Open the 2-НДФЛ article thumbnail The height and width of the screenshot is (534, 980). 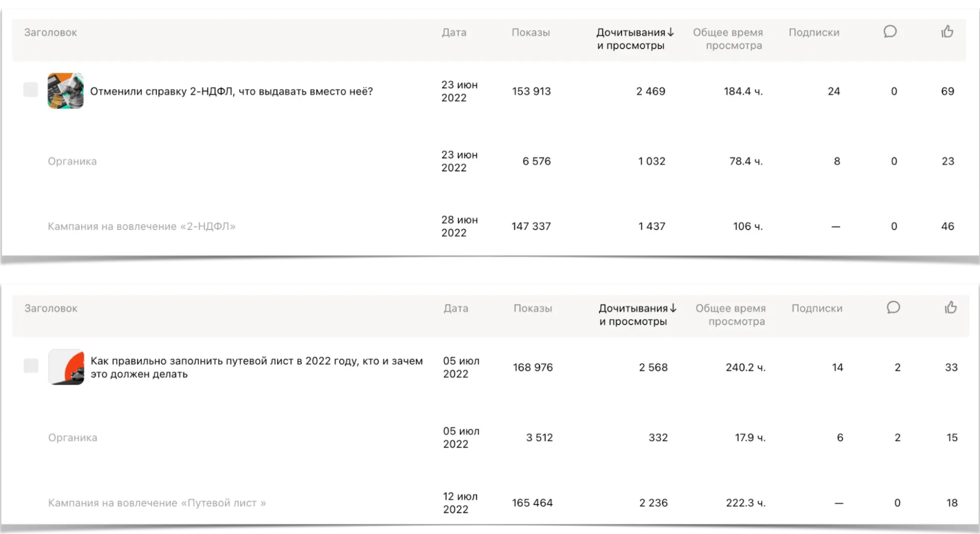pyautogui.click(x=66, y=91)
